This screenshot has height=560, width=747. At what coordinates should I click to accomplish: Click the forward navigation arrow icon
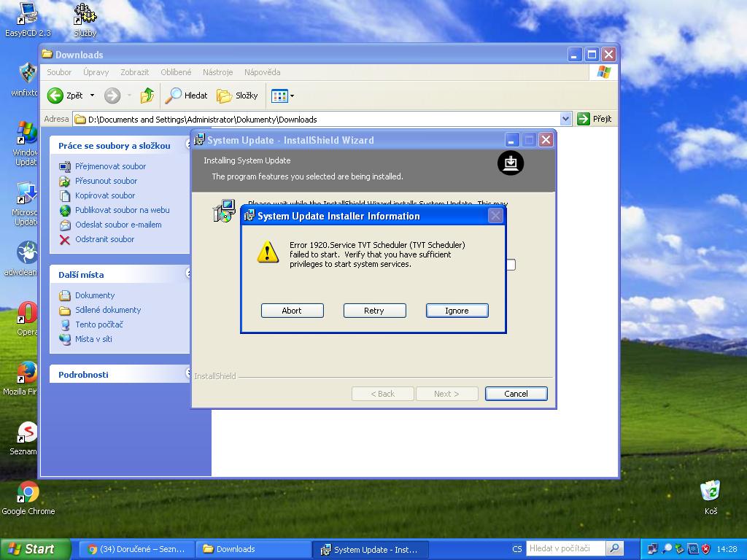click(x=112, y=96)
